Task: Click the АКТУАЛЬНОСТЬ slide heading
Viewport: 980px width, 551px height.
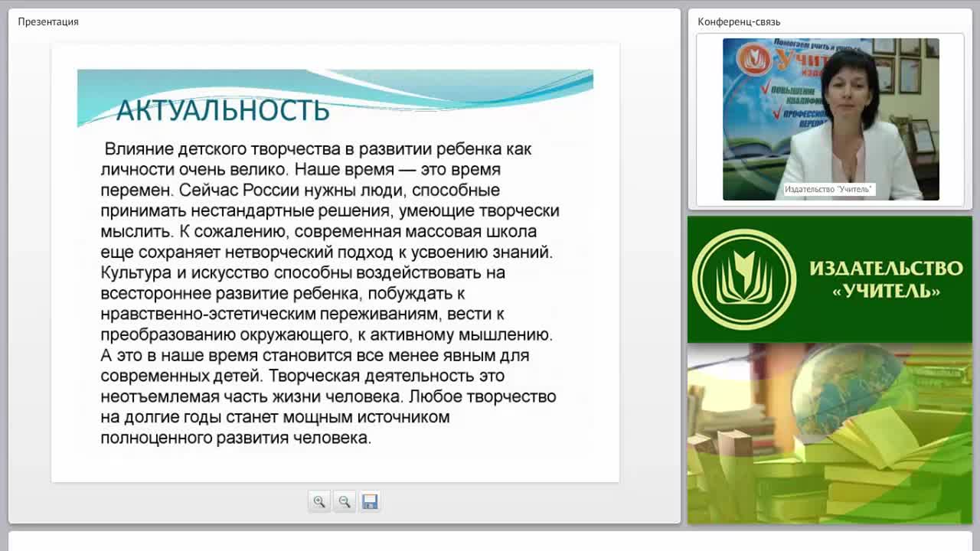Action: click(x=223, y=111)
